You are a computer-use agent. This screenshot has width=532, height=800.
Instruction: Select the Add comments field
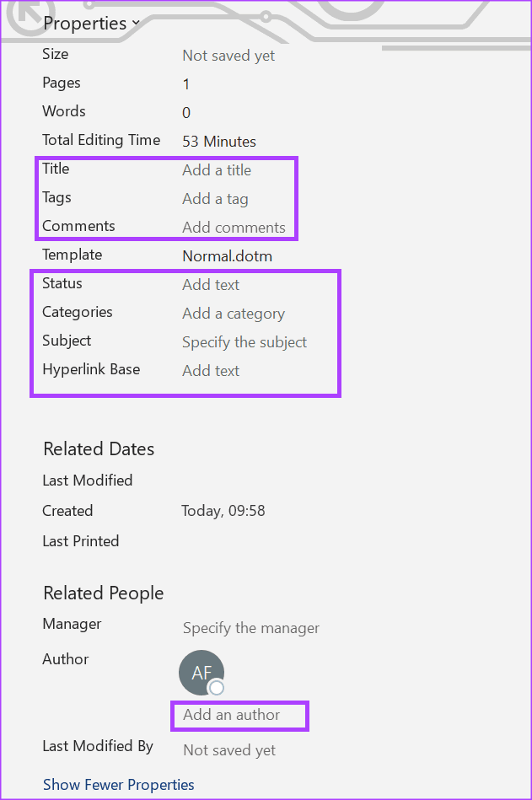click(x=234, y=228)
